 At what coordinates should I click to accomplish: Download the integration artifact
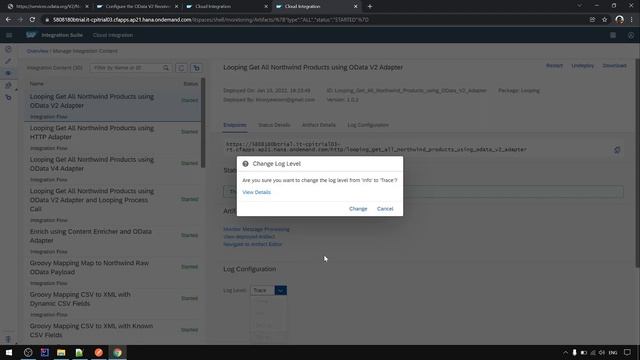(614, 66)
